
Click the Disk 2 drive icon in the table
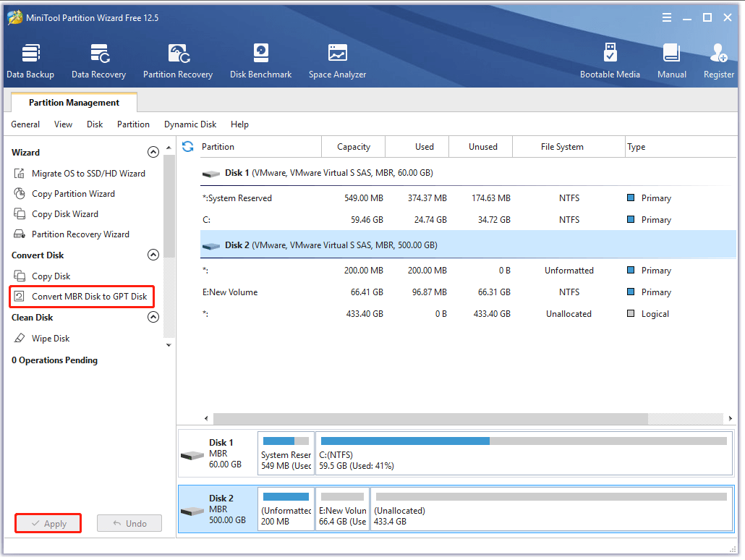pos(211,246)
